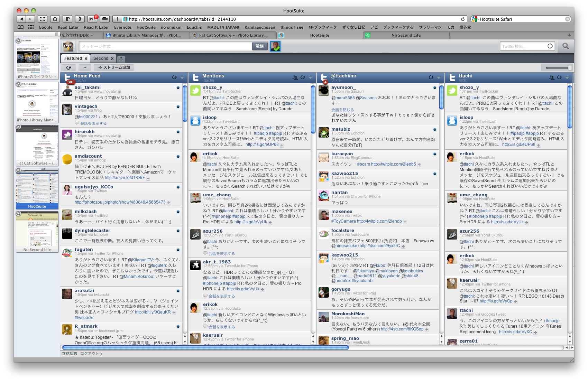Add a new dashboard tab with plus icon
This screenshot has width=588, height=383.
(121, 59)
